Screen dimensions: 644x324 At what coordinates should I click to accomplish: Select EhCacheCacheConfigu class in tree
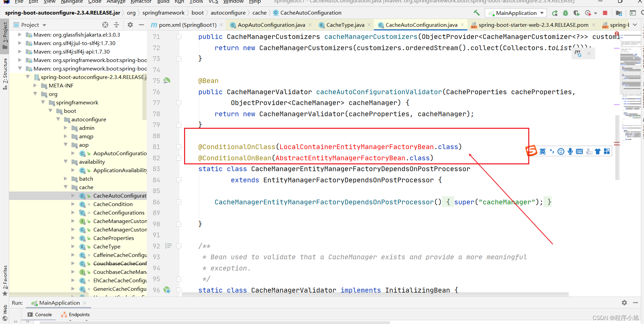120,280
